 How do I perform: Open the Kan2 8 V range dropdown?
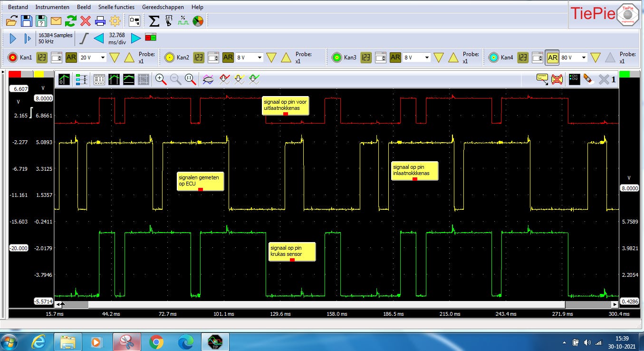tap(260, 58)
